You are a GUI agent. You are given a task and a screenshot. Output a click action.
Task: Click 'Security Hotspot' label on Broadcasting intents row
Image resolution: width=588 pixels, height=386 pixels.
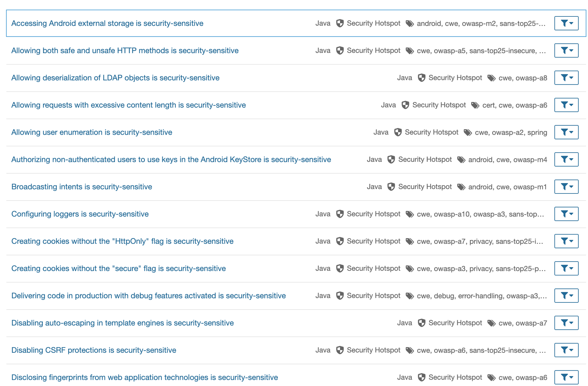[x=425, y=187]
